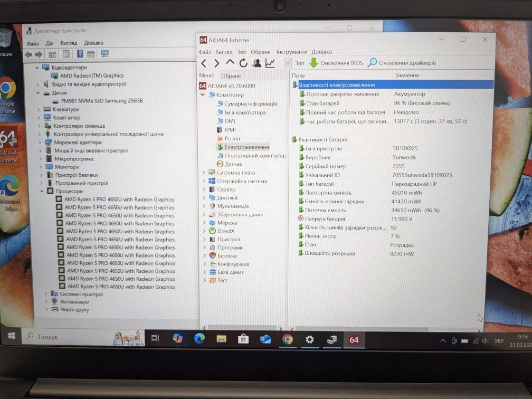This screenshot has height=399, width=532.
Task: Click AIDA64 up-level arrow icon
Action: click(230, 63)
